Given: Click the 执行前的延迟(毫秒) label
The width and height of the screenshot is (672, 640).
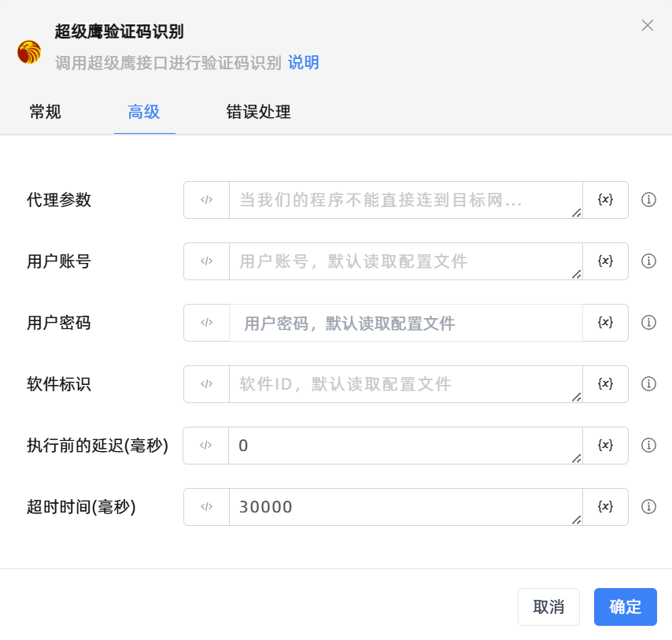Looking at the screenshot, I should click(x=98, y=445).
